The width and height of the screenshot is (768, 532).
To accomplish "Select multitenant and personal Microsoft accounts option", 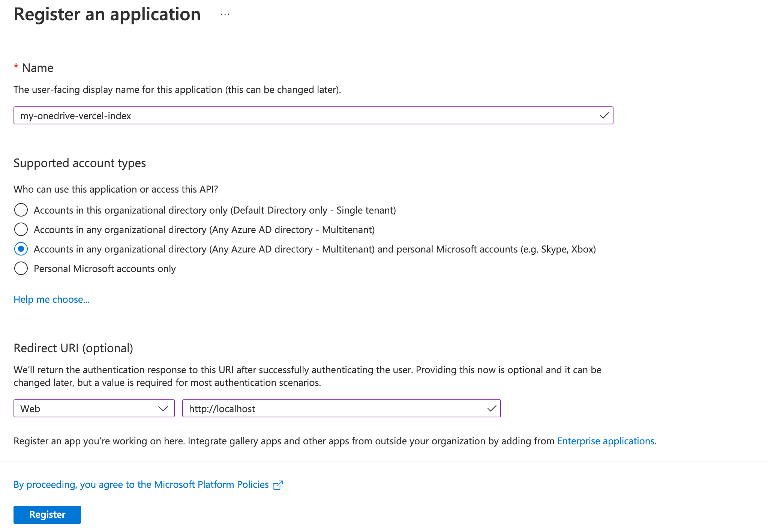I will [21, 249].
